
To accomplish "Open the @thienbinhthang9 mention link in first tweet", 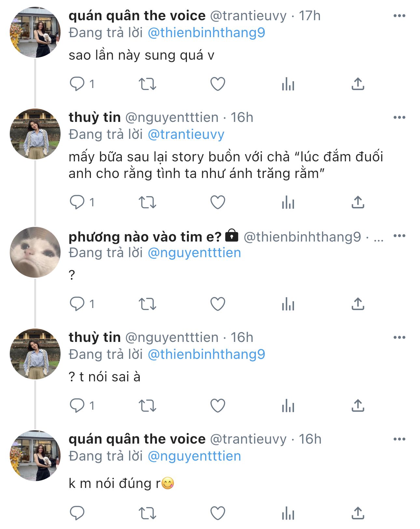I will pyautogui.click(x=206, y=33).
